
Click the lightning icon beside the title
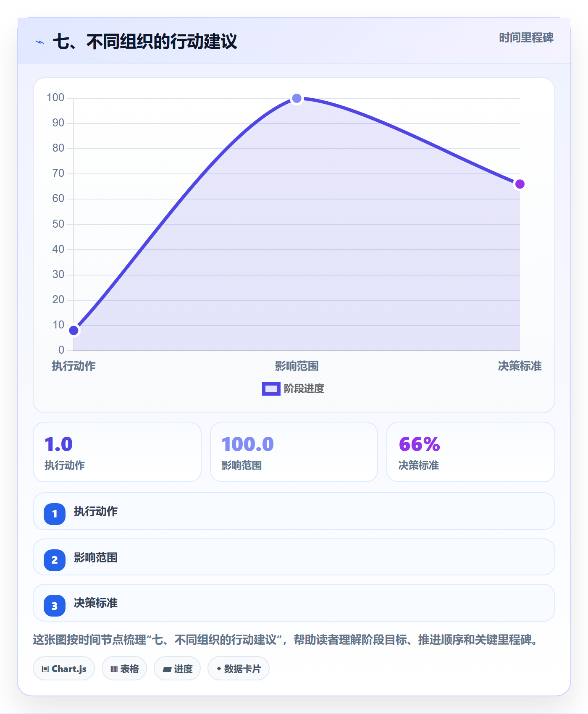[x=40, y=42]
